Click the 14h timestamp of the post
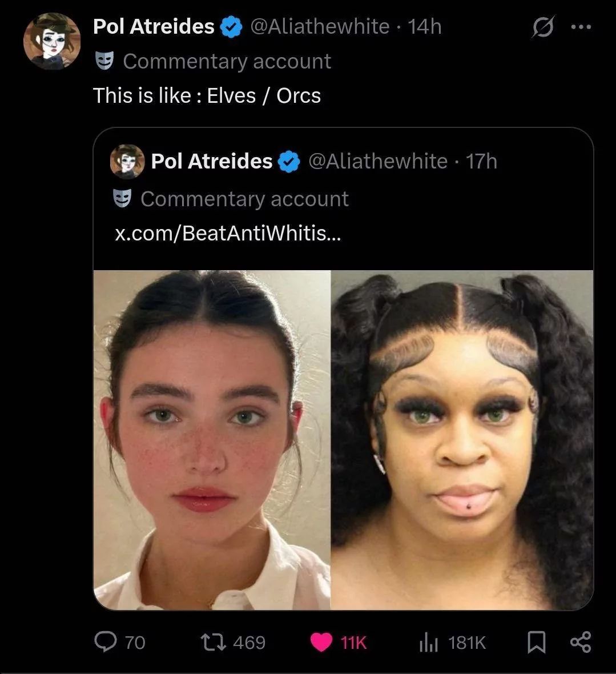 (x=425, y=27)
